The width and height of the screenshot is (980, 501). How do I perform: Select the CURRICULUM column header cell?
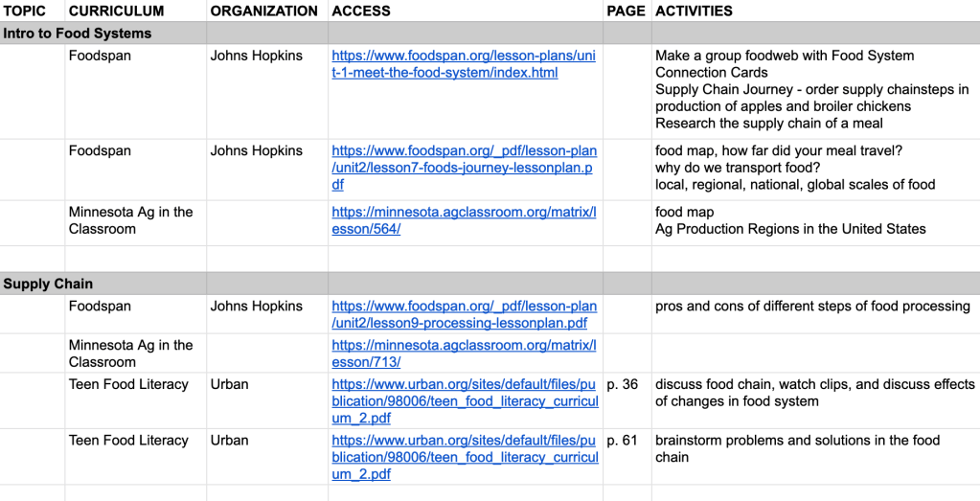point(116,11)
